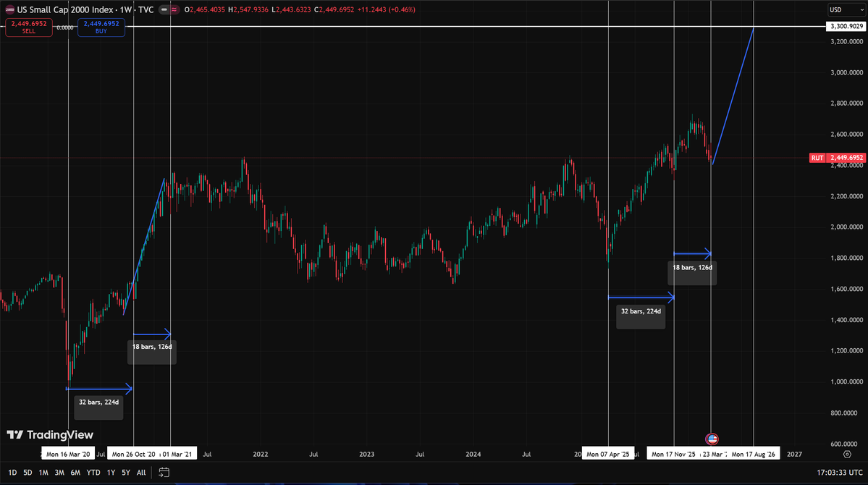Open the US Small Cap 2000 Index symbol title
Viewport: 868px width, 485px height.
pyautogui.click(x=85, y=9)
